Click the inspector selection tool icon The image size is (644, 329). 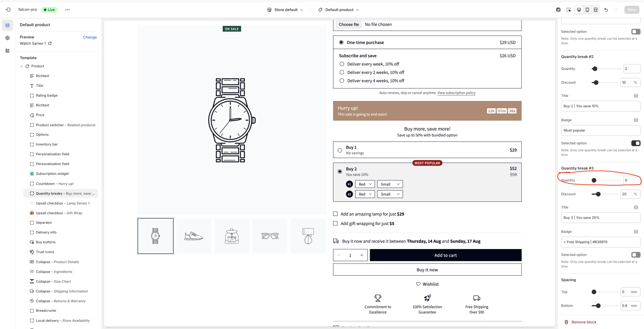tap(569, 10)
